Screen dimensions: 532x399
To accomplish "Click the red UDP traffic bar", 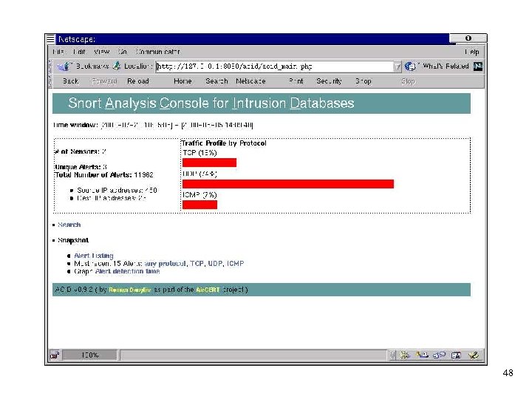I will point(288,184).
